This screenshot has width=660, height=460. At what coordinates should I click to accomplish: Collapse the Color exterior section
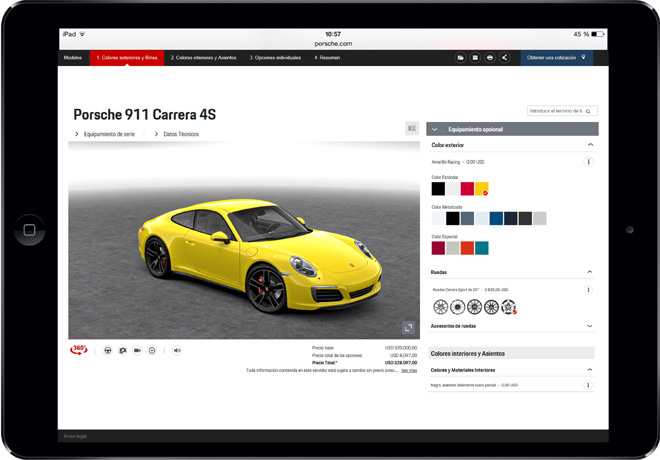590,145
